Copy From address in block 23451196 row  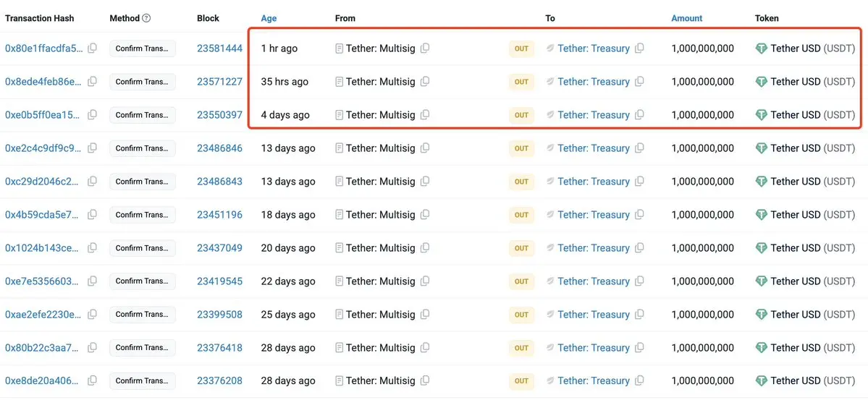425,215
